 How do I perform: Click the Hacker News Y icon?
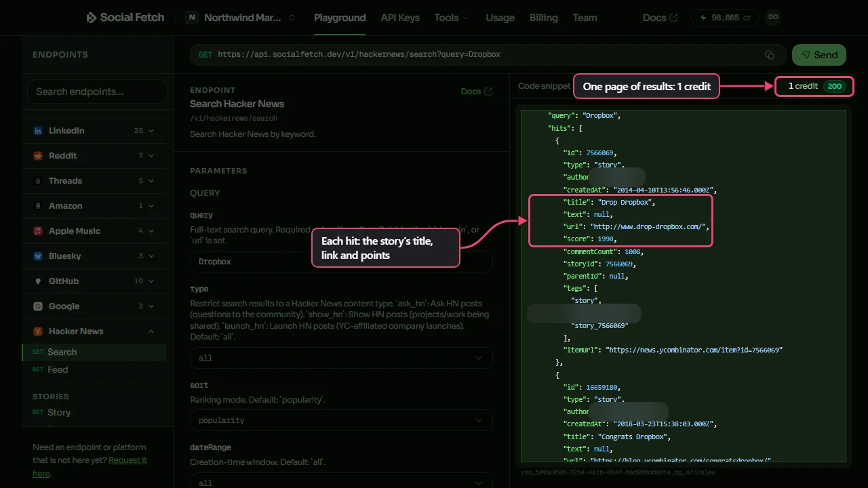click(x=38, y=331)
